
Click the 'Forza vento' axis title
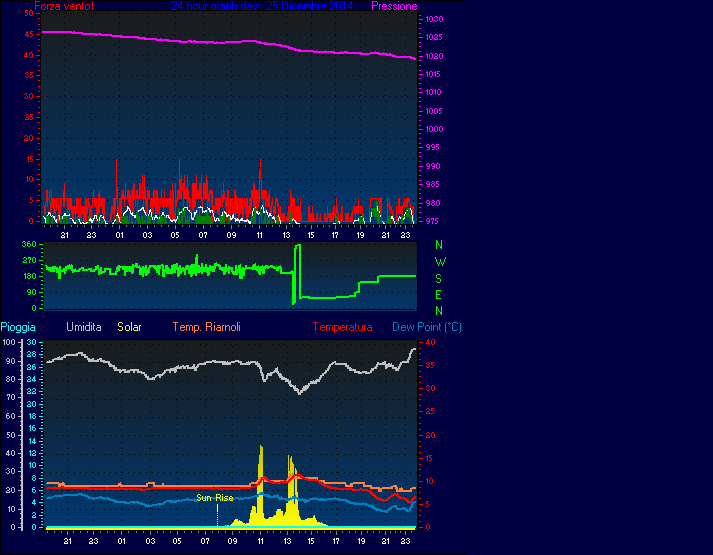pos(64,6)
